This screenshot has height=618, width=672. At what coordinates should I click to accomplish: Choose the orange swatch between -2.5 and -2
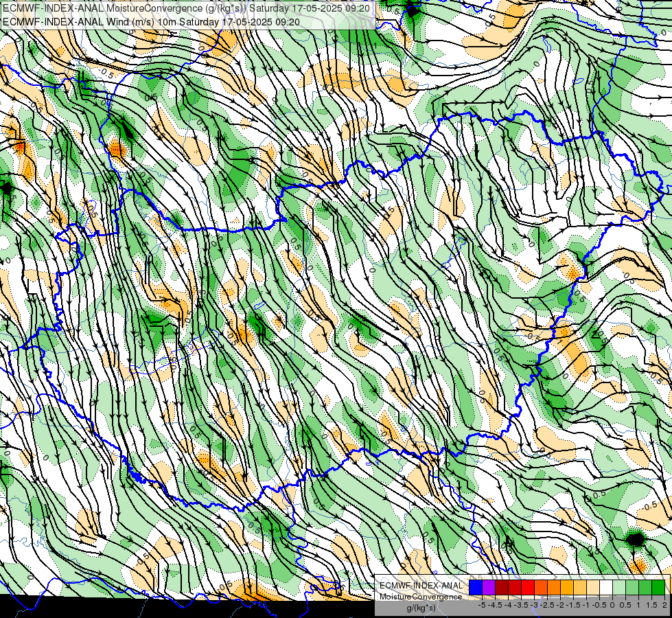[554, 588]
